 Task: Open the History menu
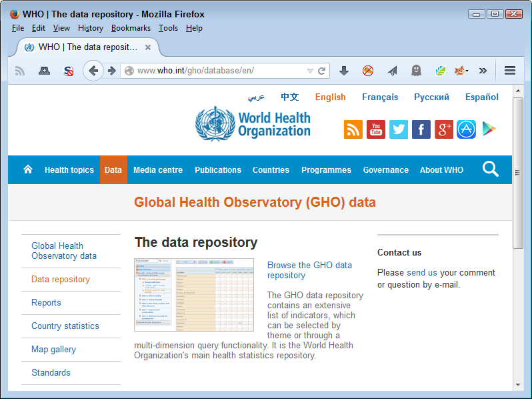click(91, 28)
